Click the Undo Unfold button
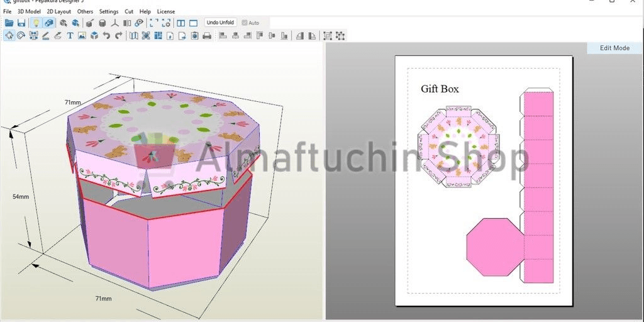The image size is (644, 322). coord(220,23)
